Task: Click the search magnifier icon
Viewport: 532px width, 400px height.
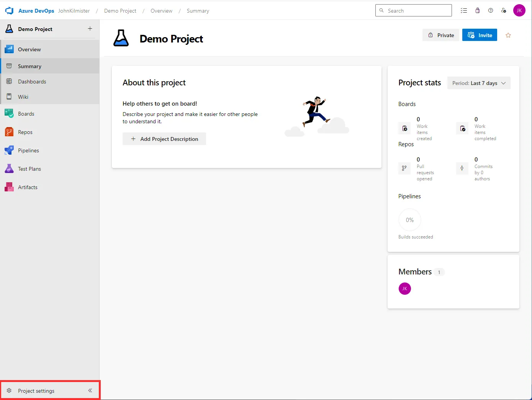Action: (x=381, y=10)
